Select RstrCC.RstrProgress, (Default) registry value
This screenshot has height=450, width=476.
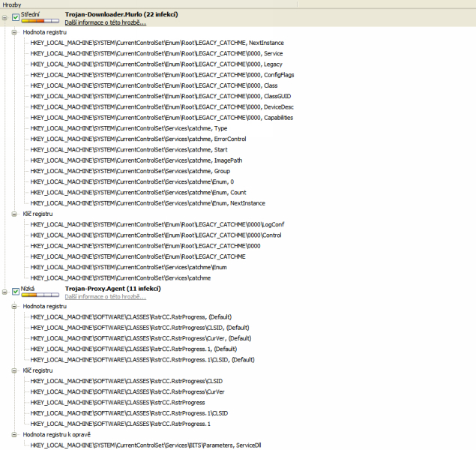131,317
